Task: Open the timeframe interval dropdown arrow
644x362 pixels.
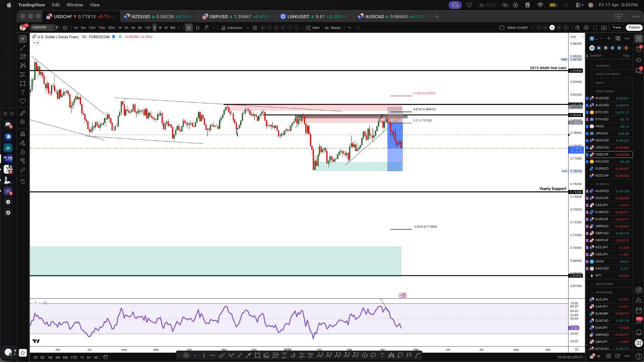Action: tap(179, 28)
